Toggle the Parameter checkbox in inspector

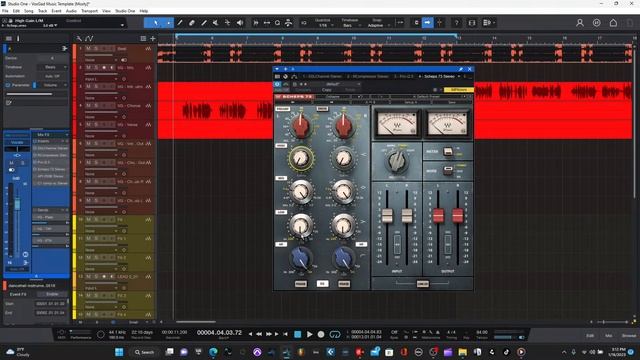7,85
